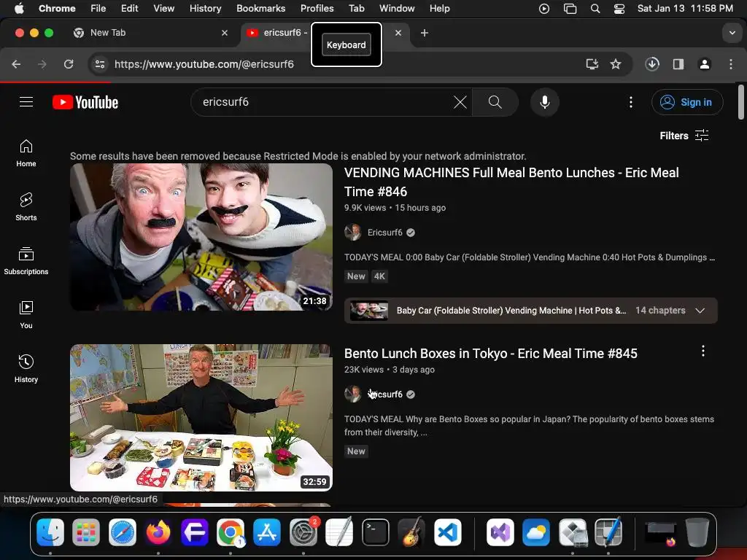Open the Edit menu
747x560 pixels.
(129, 8)
